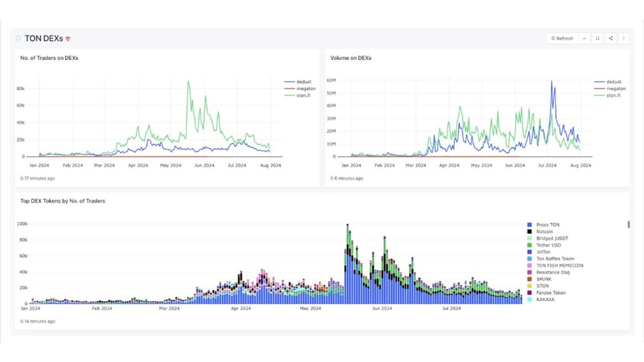
Task: Toggle $PUNK legend entry
Action: (x=539, y=279)
